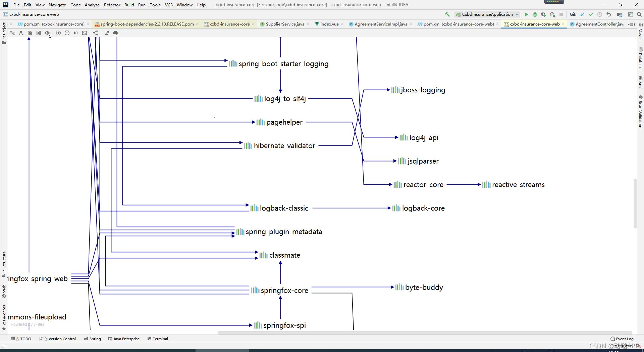Open the Project side panel
Viewport: 644px width, 352px height.
pos(4,33)
